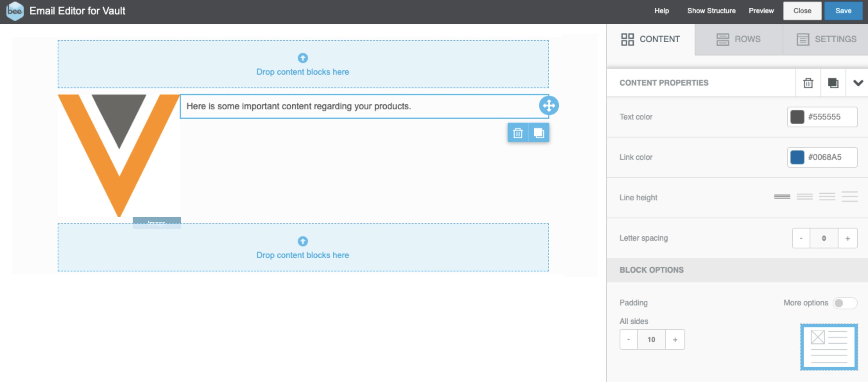Delete text block using floating trash icon
868x382 pixels.
pos(518,133)
